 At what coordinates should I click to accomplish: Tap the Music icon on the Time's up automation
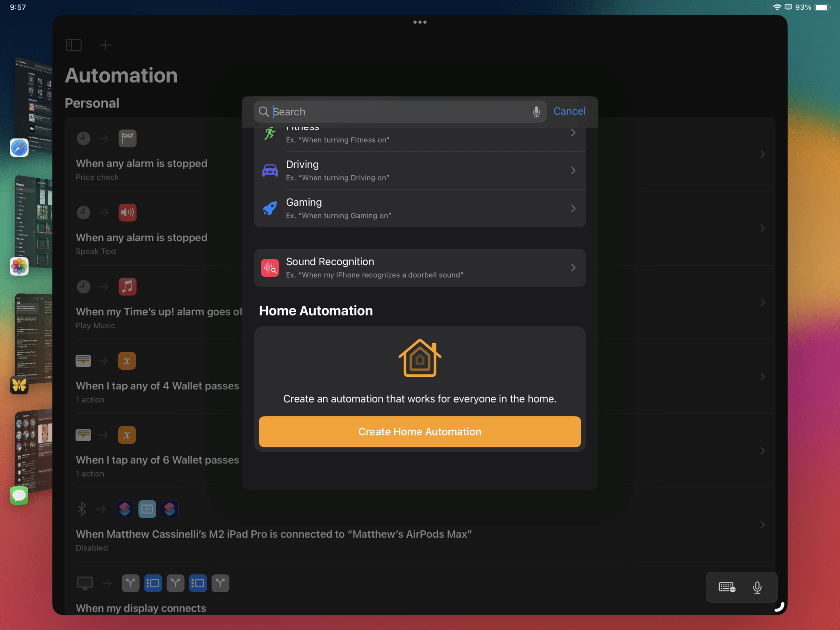[128, 286]
